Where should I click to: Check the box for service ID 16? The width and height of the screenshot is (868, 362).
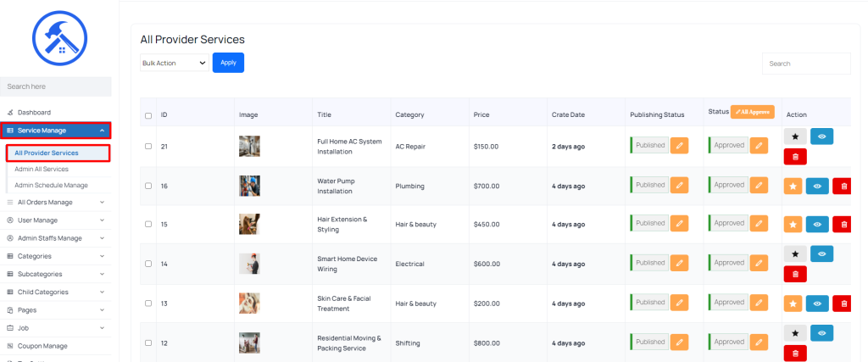147,186
